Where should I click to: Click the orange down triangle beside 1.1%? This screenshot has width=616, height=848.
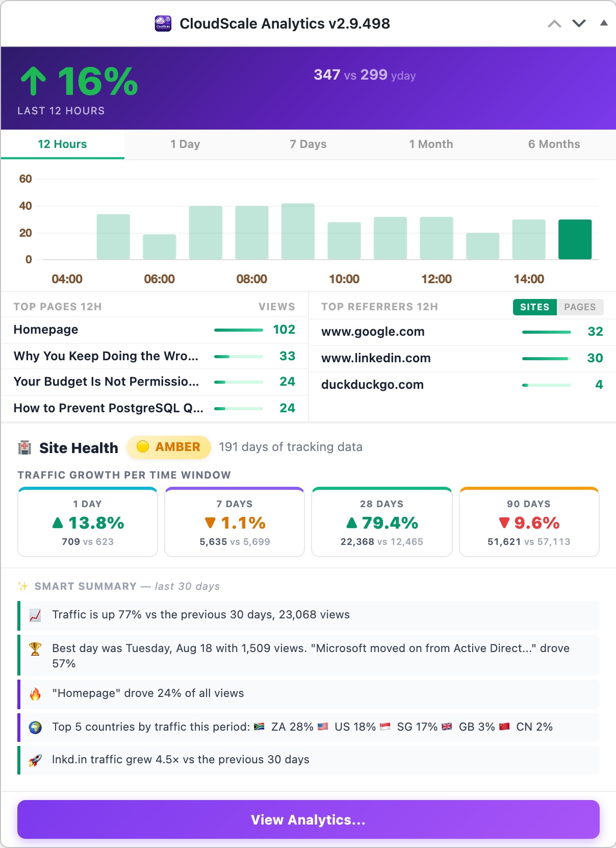click(x=210, y=523)
